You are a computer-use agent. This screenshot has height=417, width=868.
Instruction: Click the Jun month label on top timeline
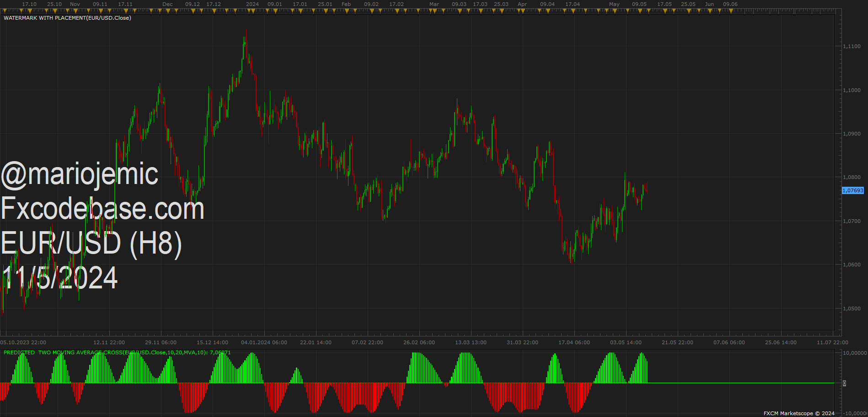coord(709,4)
